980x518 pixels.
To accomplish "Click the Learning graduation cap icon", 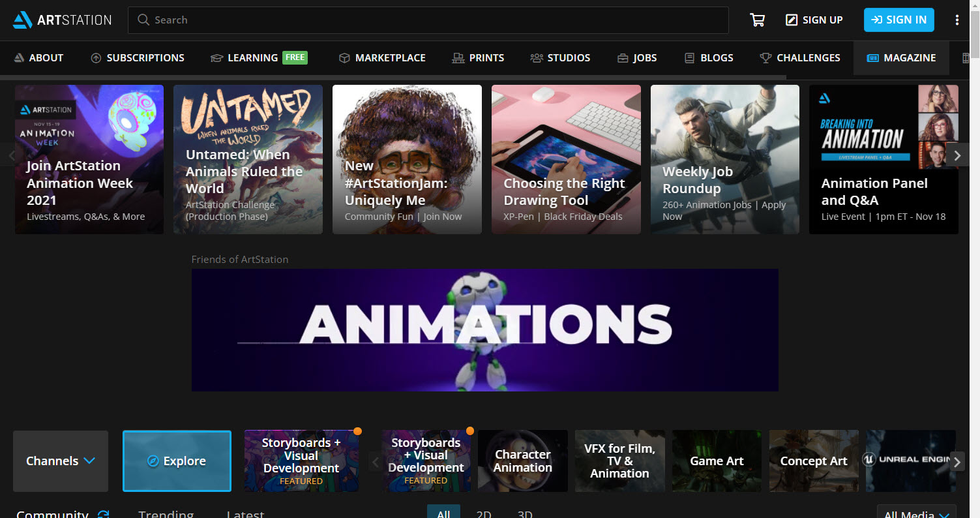I will pyautogui.click(x=216, y=58).
